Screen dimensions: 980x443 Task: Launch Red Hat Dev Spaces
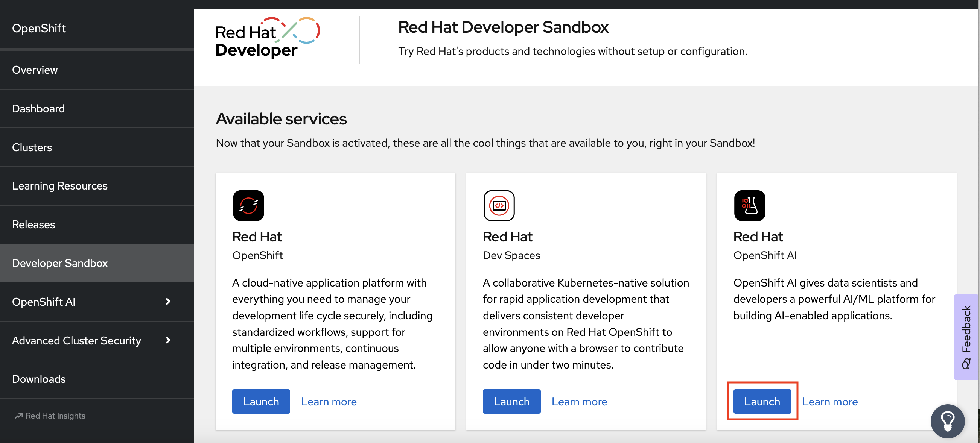511,401
